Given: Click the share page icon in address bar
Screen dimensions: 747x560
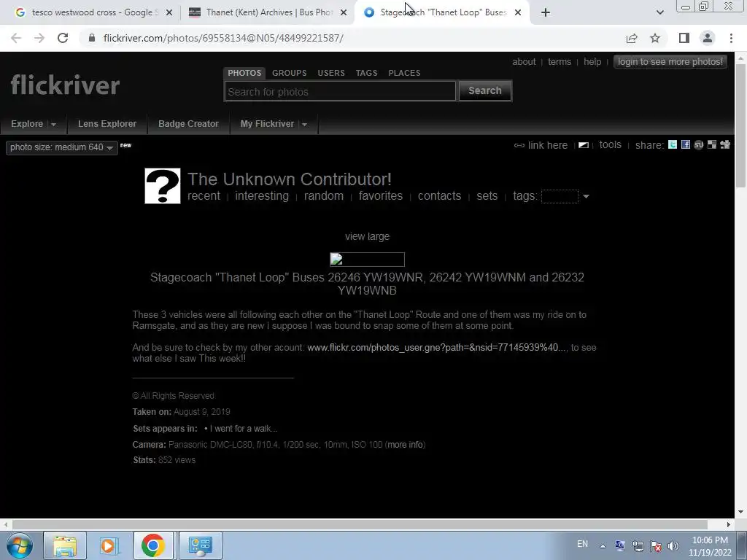Looking at the screenshot, I should 632,38.
